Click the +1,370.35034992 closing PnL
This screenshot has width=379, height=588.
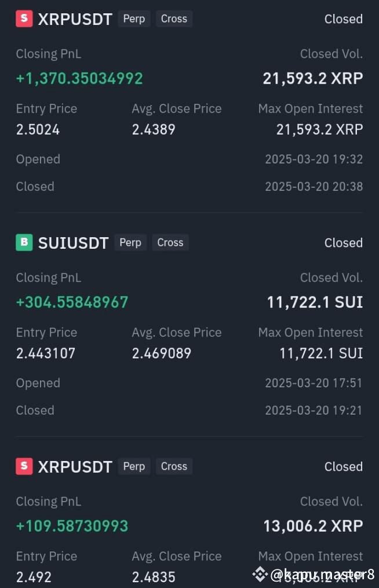[x=79, y=78]
